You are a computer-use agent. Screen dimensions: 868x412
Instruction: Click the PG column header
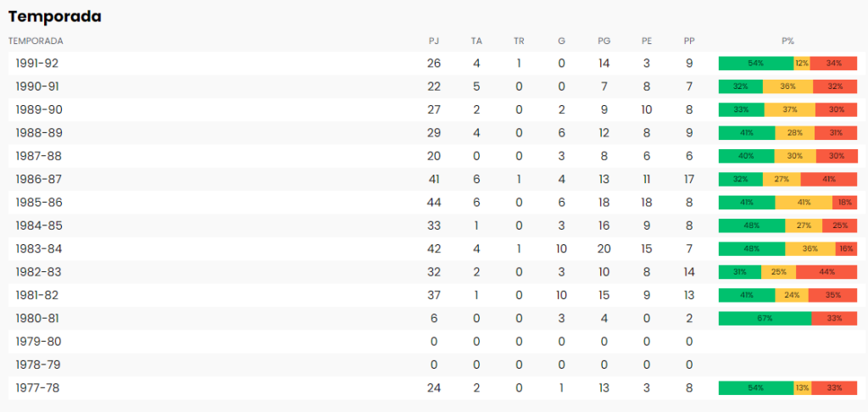click(604, 41)
